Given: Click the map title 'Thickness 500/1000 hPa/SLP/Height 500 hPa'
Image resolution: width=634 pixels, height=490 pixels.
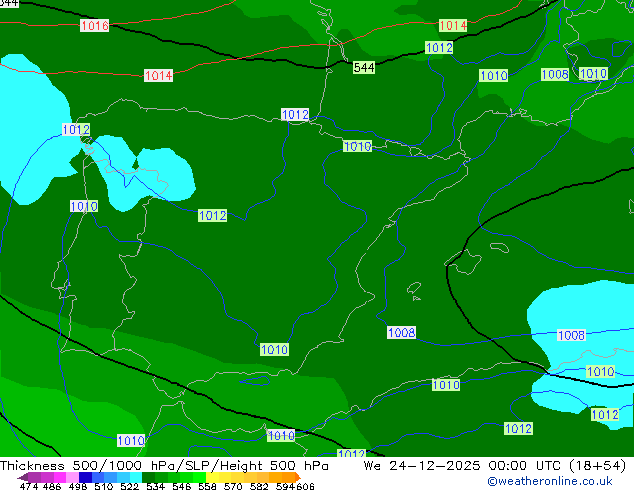Looking at the screenshot, I should (164, 465).
